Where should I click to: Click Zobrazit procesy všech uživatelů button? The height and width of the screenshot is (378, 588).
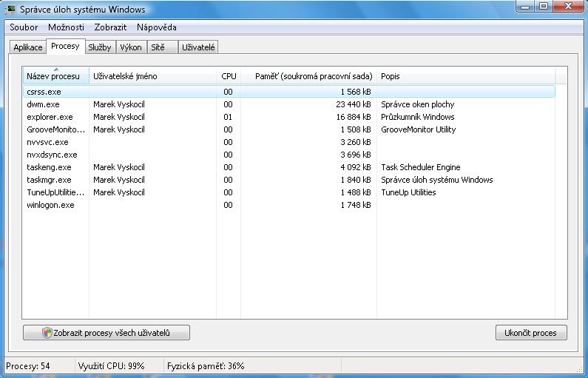click(107, 333)
